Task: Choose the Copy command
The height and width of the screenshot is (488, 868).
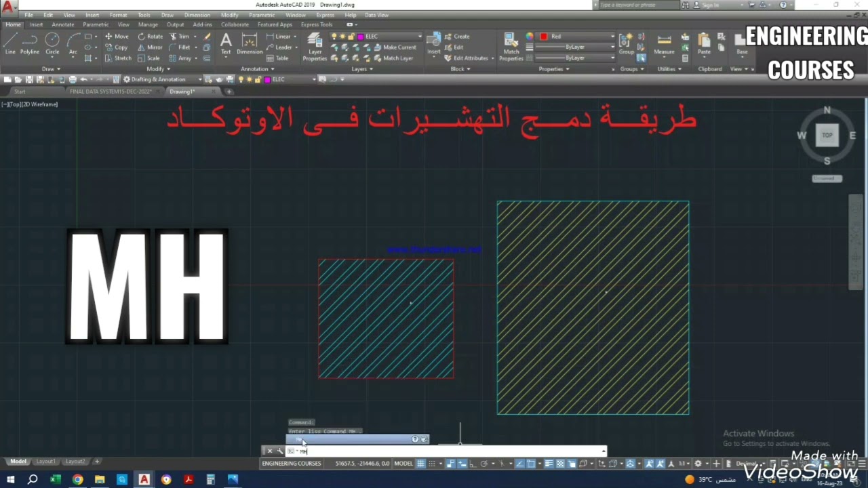Action: click(x=117, y=47)
